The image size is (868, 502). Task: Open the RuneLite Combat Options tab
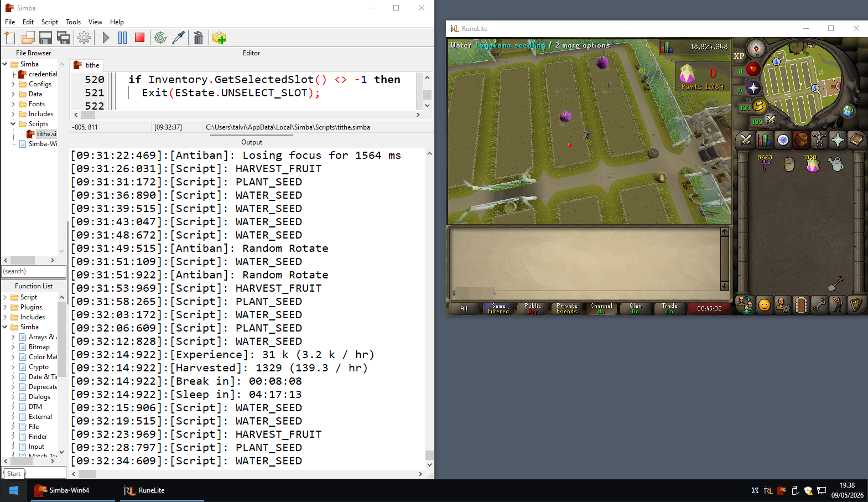tap(746, 140)
